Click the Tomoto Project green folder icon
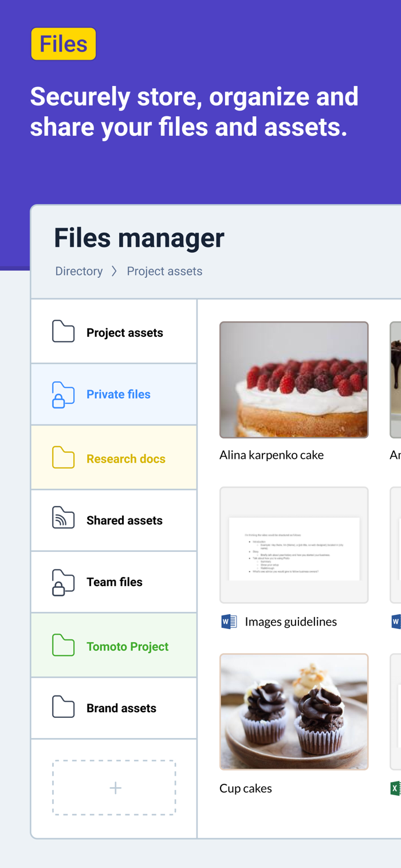The width and height of the screenshot is (401, 868). coord(63,645)
